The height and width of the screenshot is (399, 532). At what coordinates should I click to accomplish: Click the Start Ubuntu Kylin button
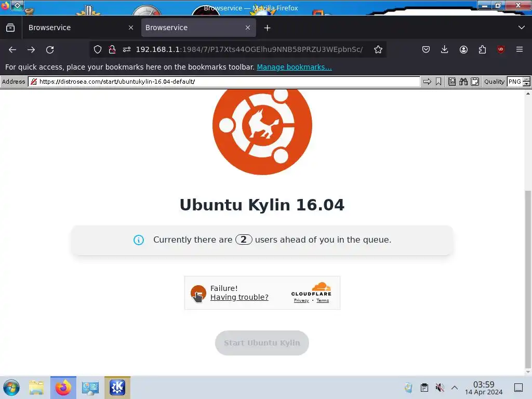pyautogui.click(x=262, y=343)
